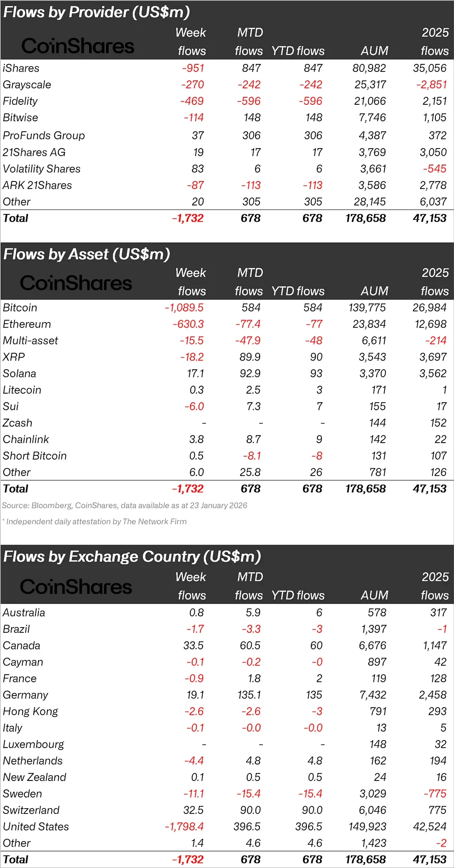The image size is (454, 868).
Task: Click the Hong Kong country label
Action: click(31, 711)
